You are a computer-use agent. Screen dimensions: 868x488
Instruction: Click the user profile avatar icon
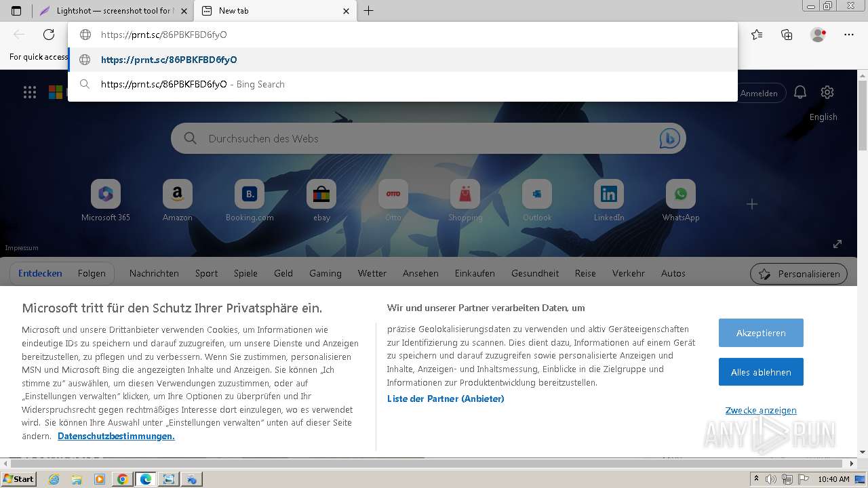coord(818,35)
